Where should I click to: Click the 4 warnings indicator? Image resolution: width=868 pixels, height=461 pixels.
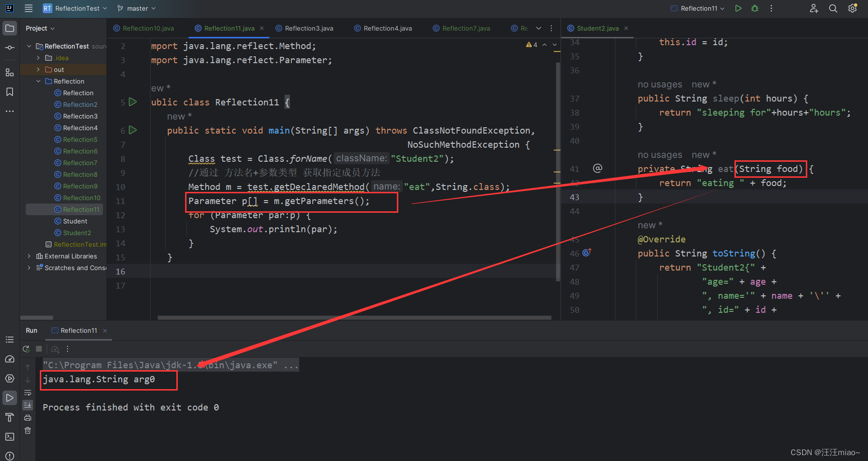(x=532, y=45)
